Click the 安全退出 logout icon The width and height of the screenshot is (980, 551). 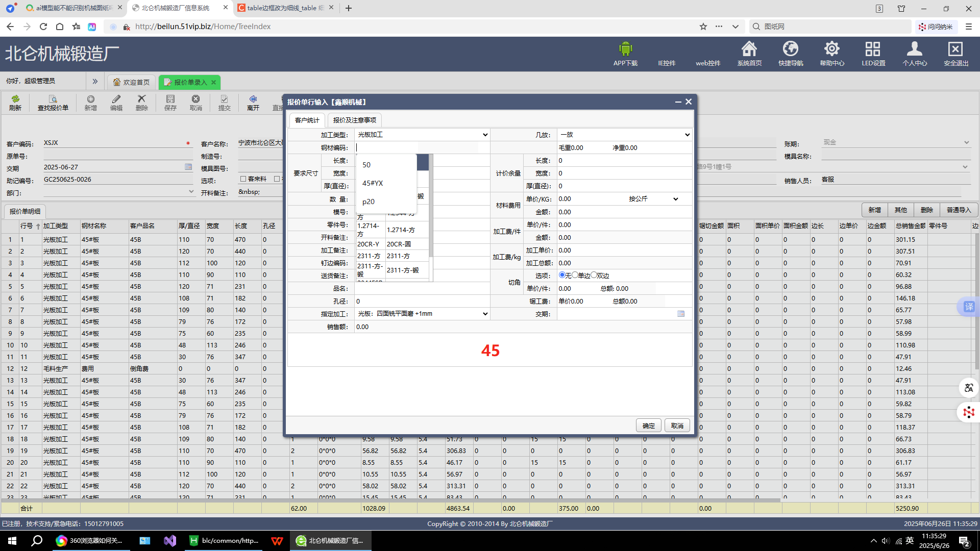coord(955,49)
